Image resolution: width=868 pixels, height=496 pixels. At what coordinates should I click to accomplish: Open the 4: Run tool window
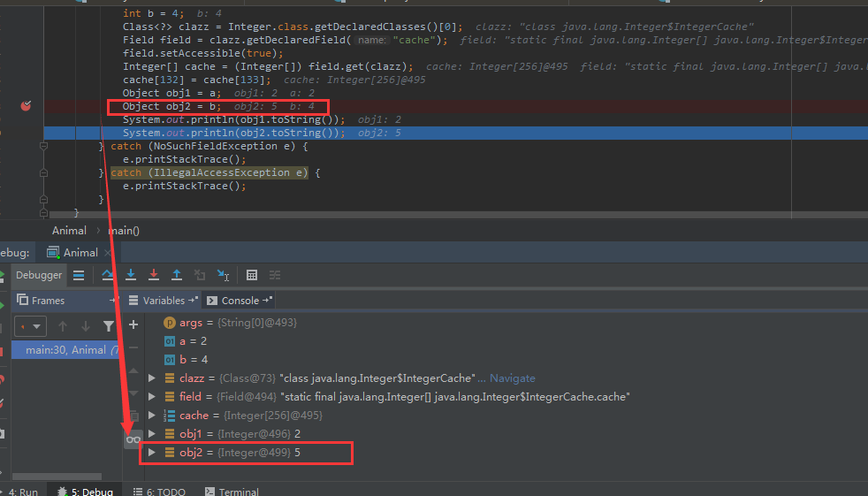(21, 492)
